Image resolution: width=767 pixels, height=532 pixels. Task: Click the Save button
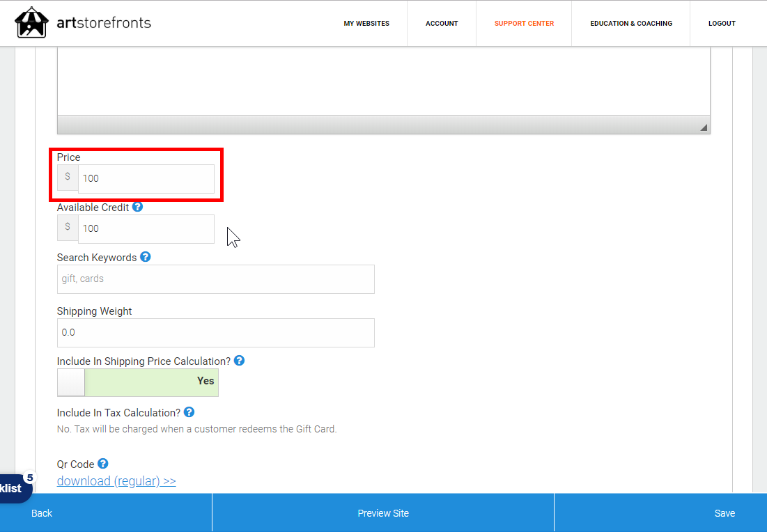(x=725, y=513)
